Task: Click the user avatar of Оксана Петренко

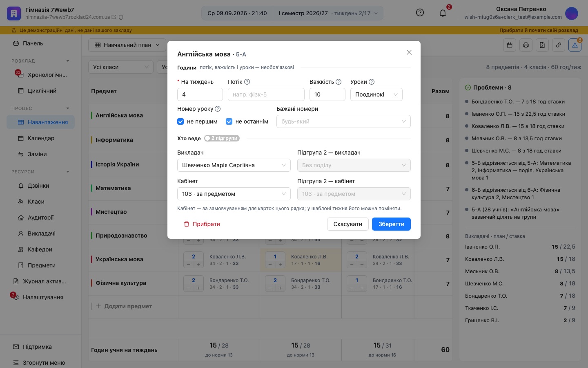Action: pyautogui.click(x=572, y=13)
